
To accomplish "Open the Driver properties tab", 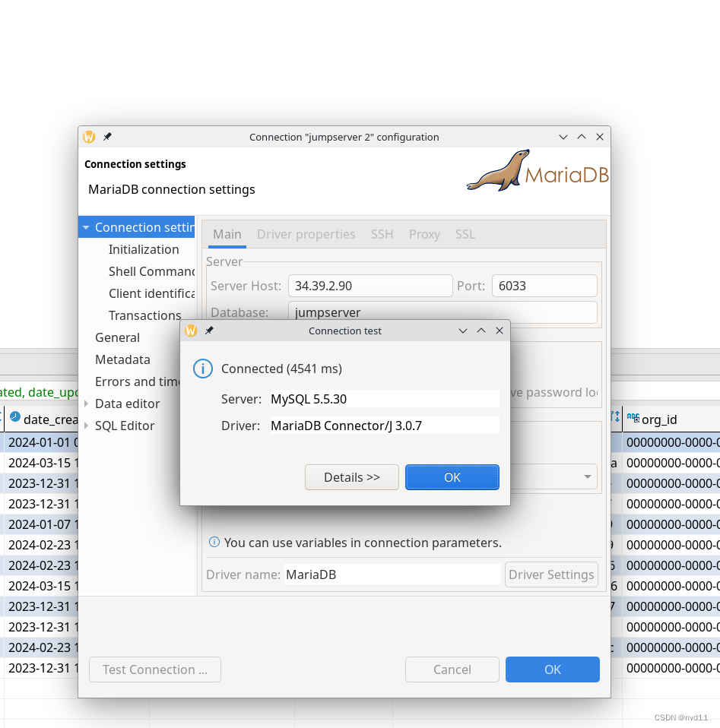I will 306,234.
